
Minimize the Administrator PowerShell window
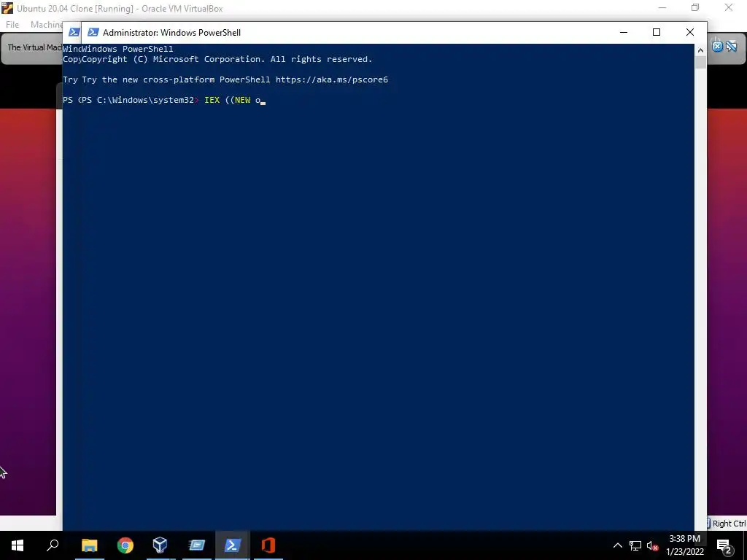(x=624, y=32)
